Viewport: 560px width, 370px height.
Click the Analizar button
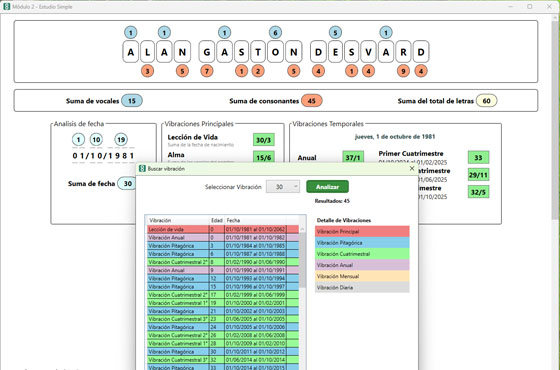pyautogui.click(x=327, y=186)
